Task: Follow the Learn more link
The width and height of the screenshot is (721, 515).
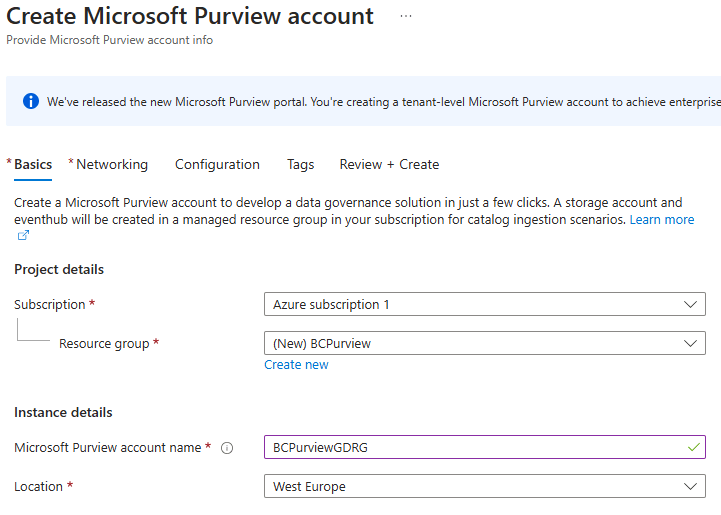Action: 661,219
